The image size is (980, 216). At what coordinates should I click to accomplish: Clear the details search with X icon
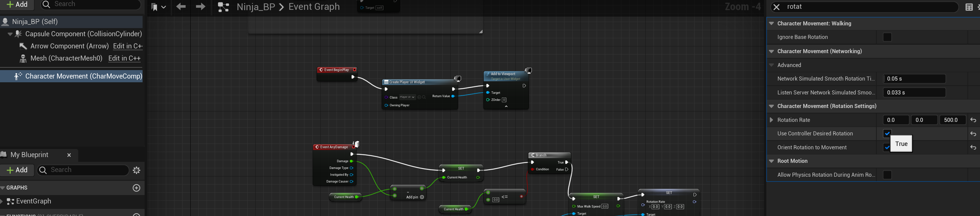click(x=776, y=7)
